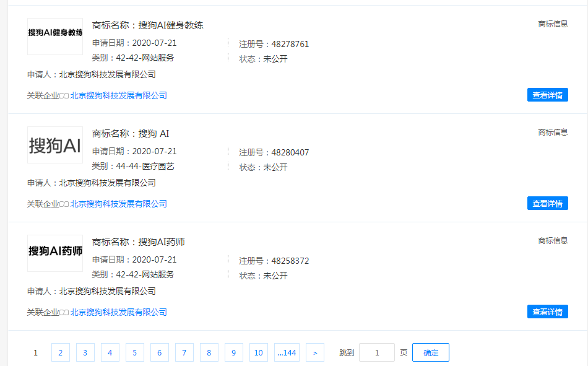Image resolution: width=588 pixels, height=366 pixels.
Task: Click 查看详情 for 搜狗AI药师 trademark
Action: click(x=548, y=312)
